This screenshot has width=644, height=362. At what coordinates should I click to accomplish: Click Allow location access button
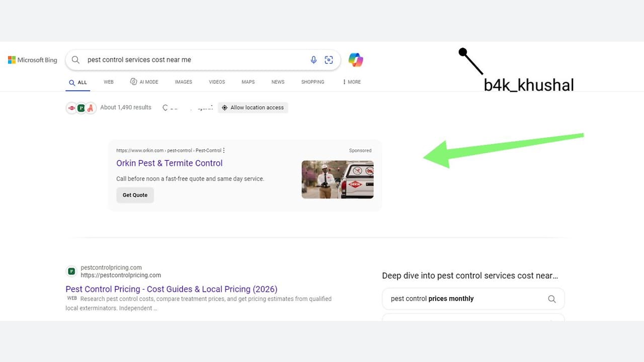click(253, 108)
